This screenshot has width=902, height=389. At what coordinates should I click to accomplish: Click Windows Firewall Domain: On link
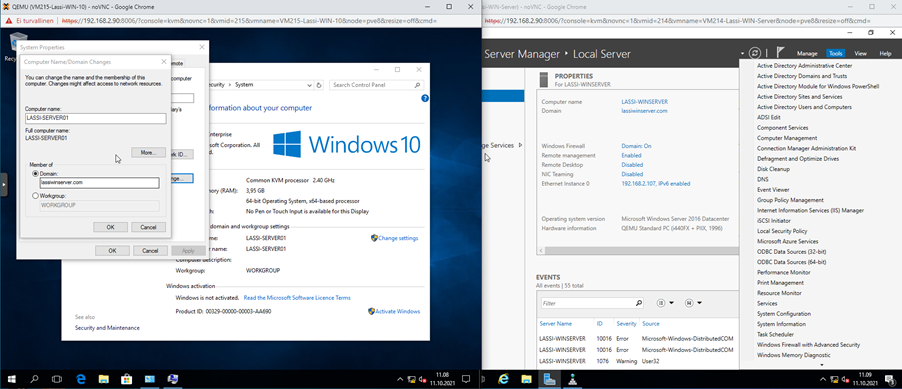pos(636,146)
